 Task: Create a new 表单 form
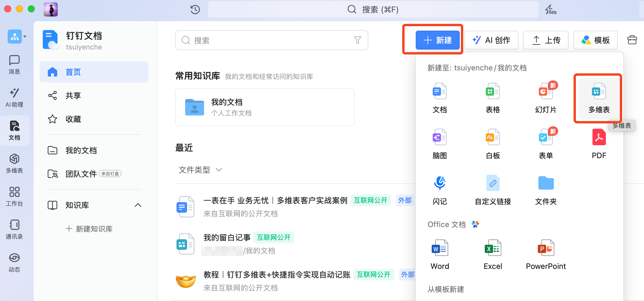pos(546,144)
